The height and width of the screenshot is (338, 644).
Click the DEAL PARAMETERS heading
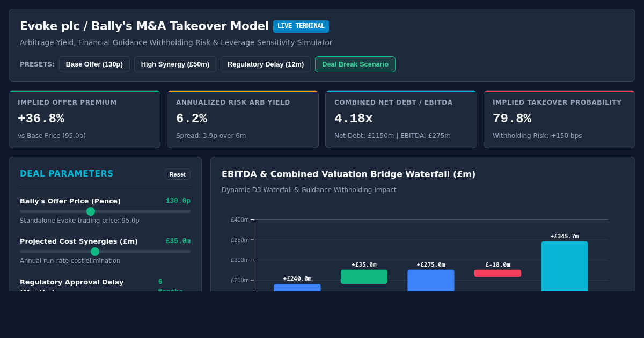[67, 174]
